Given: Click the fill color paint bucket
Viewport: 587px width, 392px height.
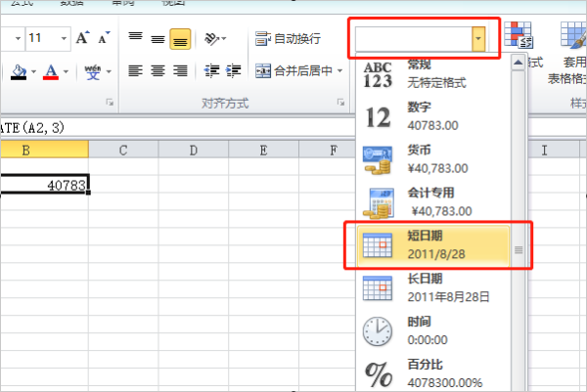Looking at the screenshot, I should pyautogui.click(x=19, y=71).
